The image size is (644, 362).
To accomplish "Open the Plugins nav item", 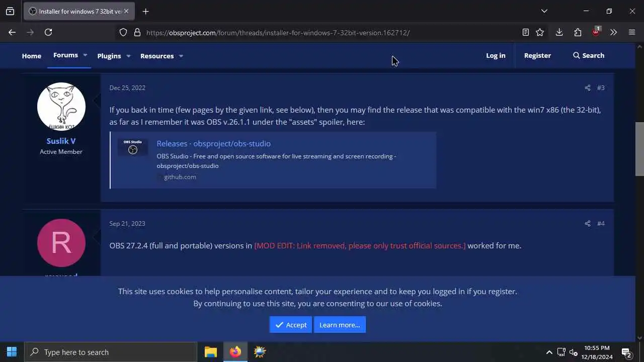I will pos(109,56).
